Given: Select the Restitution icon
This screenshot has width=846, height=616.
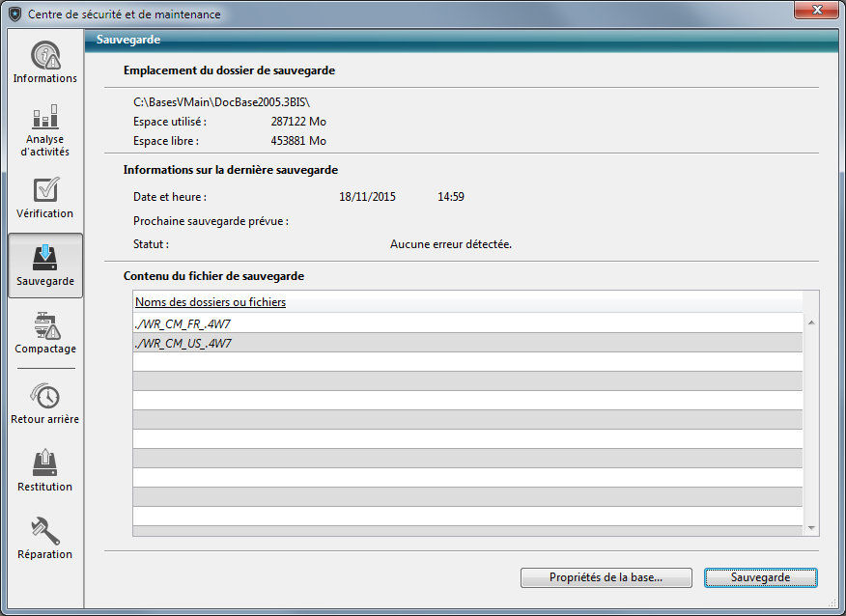Looking at the screenshot, I should tap(44, 463).
